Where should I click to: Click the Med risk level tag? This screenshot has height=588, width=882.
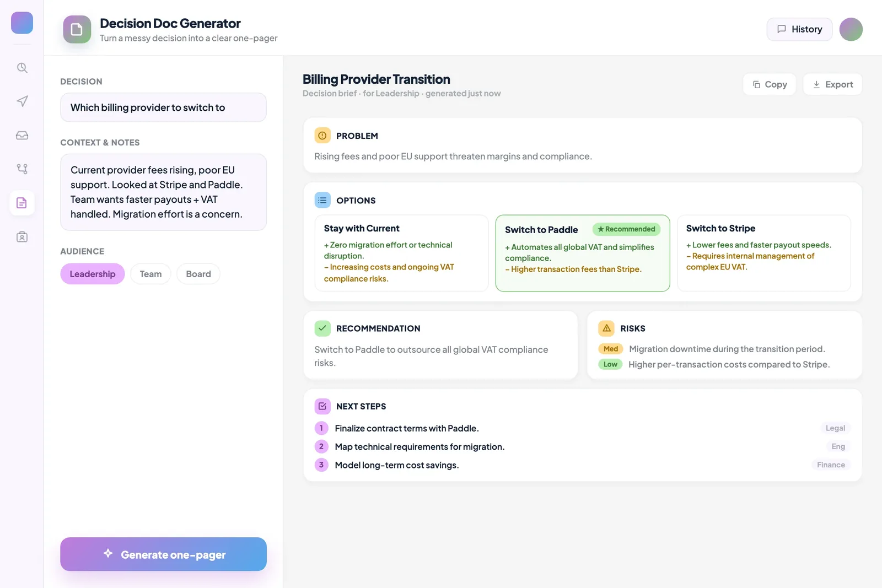611,349
